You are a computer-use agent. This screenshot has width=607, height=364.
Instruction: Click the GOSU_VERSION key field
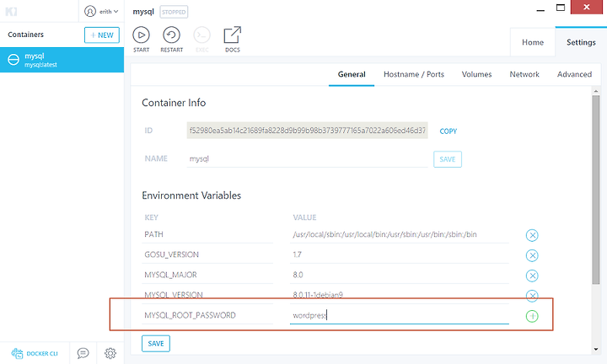[x=207, y=254]
